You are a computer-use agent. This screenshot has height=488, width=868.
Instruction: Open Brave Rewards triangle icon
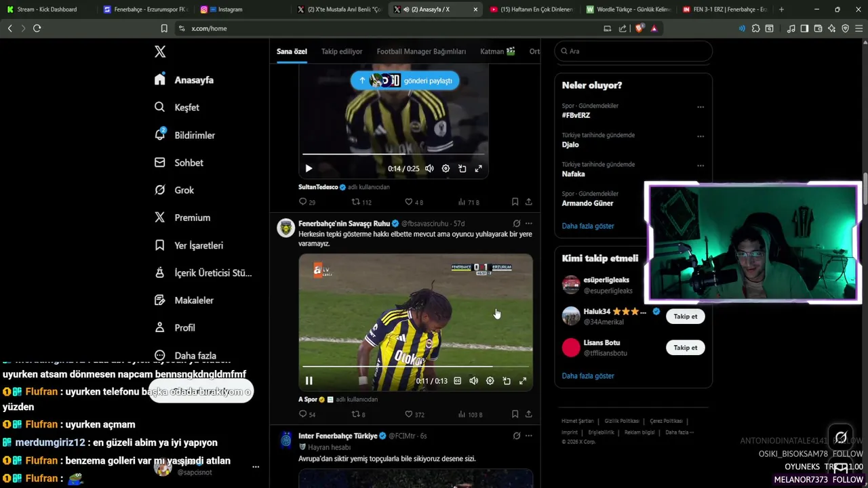point(654,28)
